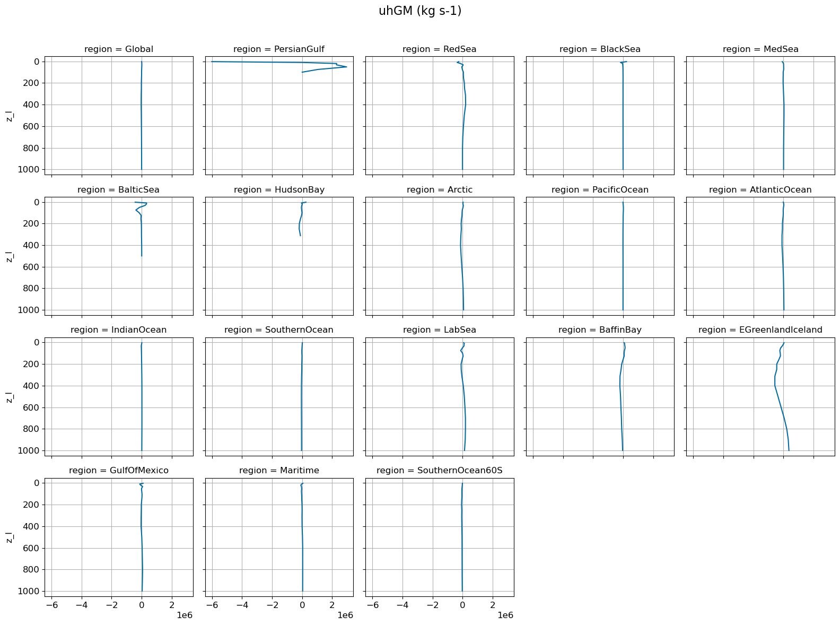The height and width of the screenshot is (625, 840).
Task: Click the 'region = SouthernOcean60S' subplot title
Action: [439, 471]
